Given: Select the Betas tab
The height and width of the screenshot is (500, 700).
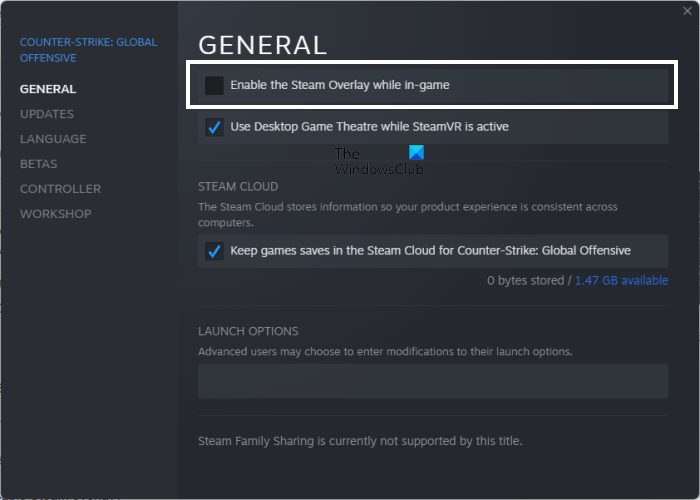Looking at the screenshot, I should point(39,164).
